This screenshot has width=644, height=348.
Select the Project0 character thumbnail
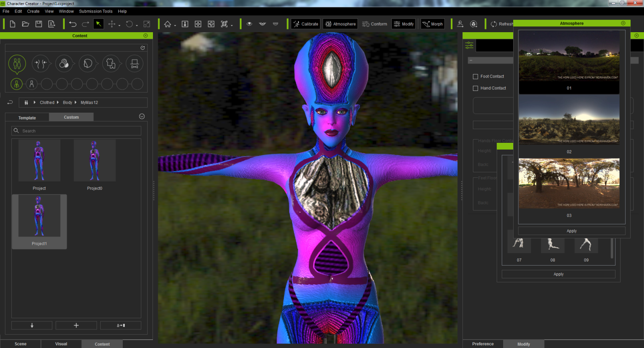coord(95,161)
